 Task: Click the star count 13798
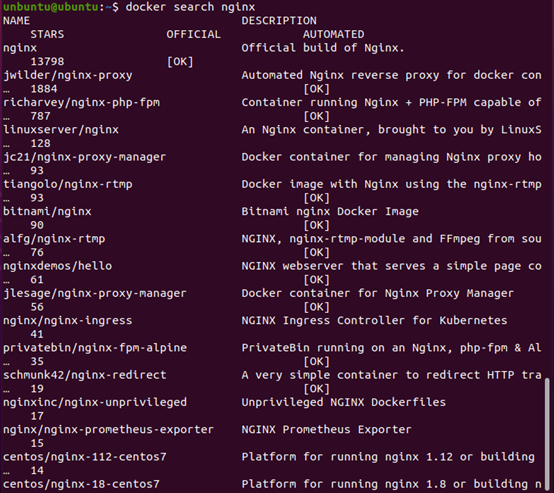click(47, 61)
